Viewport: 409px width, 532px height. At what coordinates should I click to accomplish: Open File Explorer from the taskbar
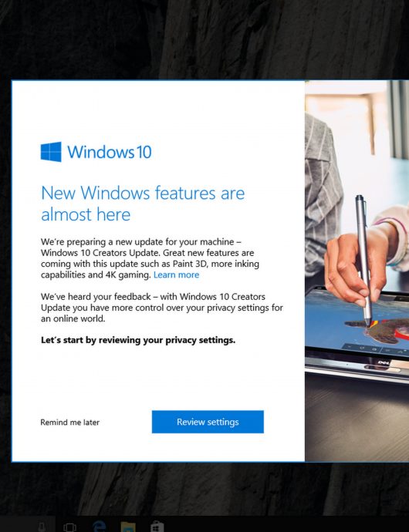point(128,527)
